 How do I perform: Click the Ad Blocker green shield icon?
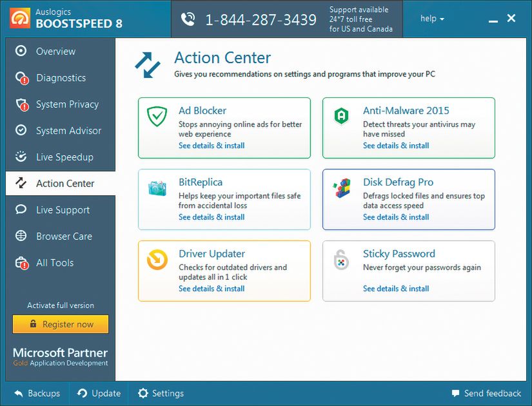pos(157,116)
